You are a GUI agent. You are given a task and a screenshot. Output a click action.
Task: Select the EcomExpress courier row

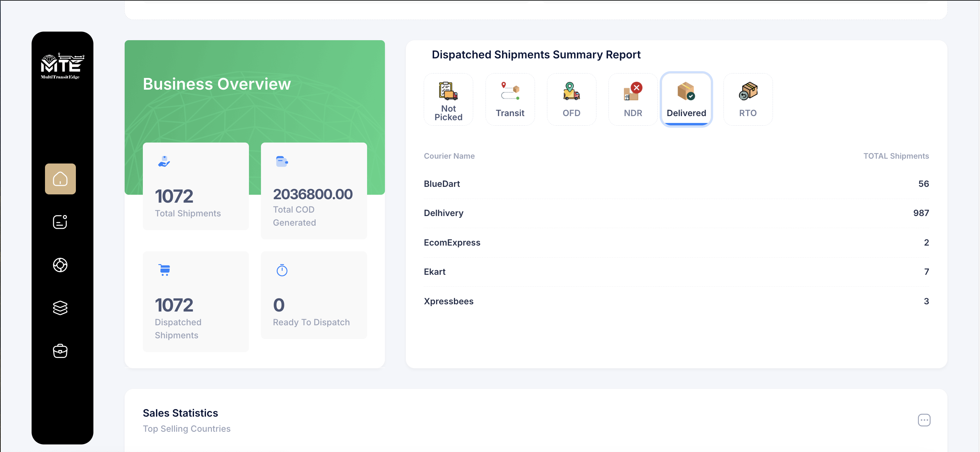point(676,242)
